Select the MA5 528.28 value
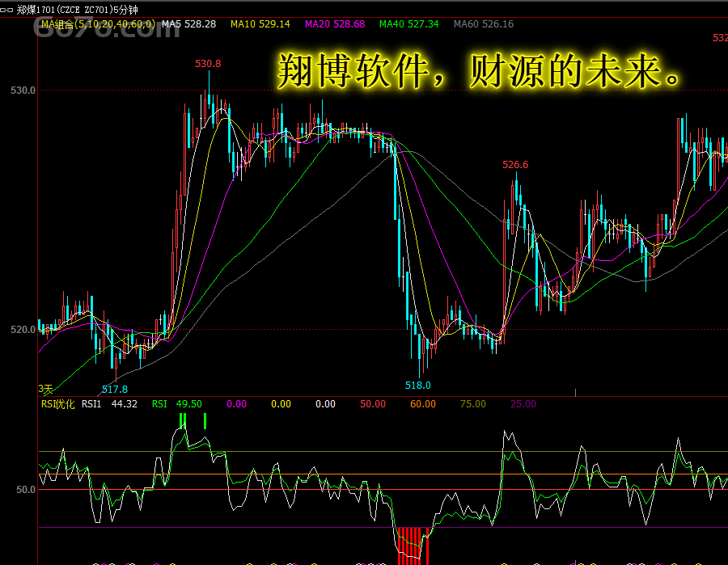728x565 pixels. (188, 24)
